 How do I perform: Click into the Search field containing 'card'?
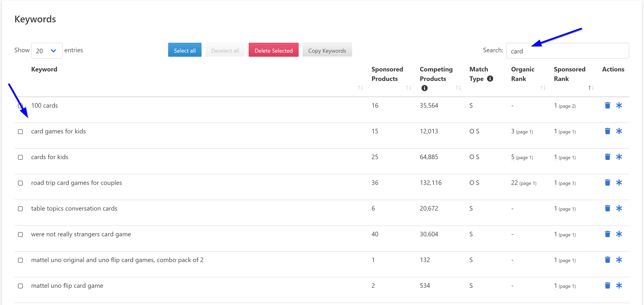coord(567,51)
